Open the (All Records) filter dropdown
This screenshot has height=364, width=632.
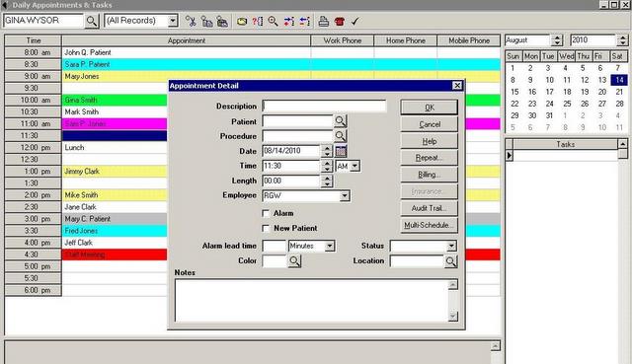(x=173, y=21)
